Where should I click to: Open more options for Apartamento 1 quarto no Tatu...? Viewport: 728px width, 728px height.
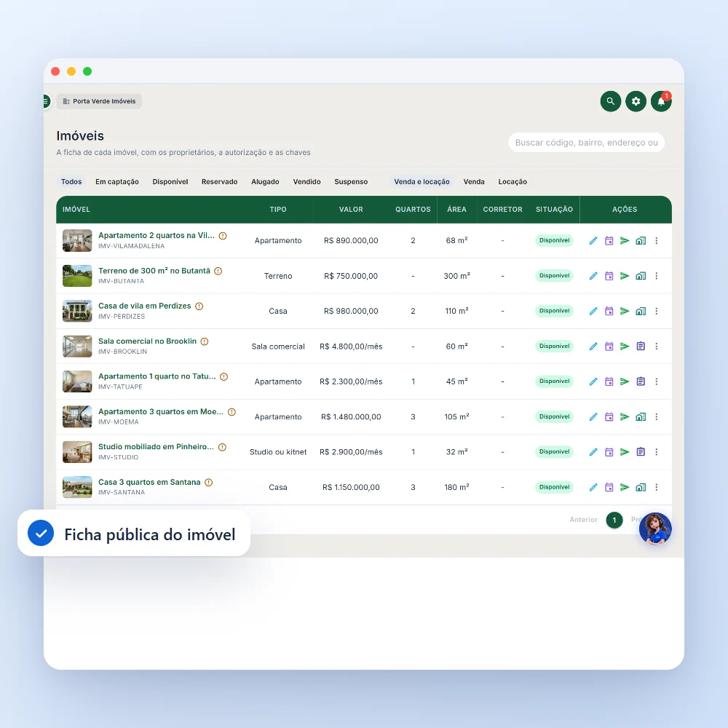(x=656, y=381)
